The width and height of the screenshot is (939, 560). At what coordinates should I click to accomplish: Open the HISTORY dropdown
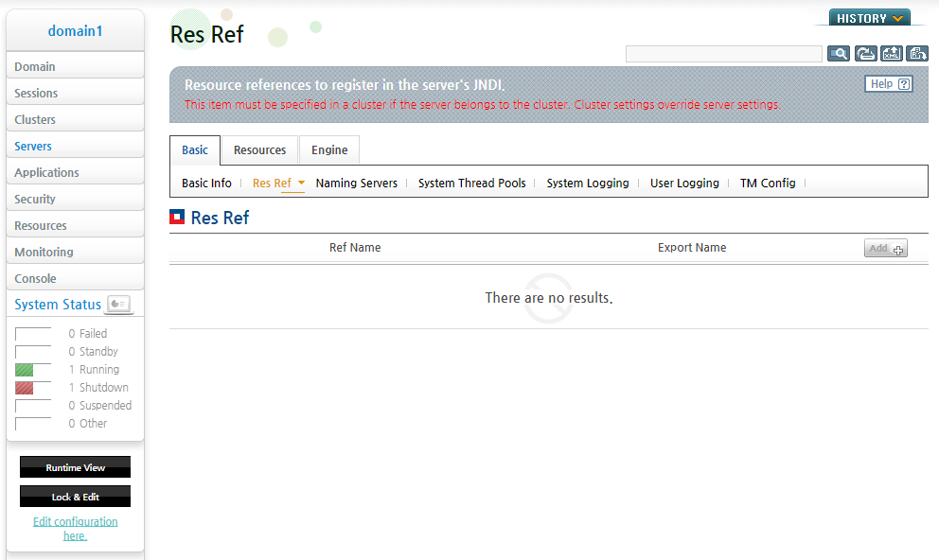870,18
